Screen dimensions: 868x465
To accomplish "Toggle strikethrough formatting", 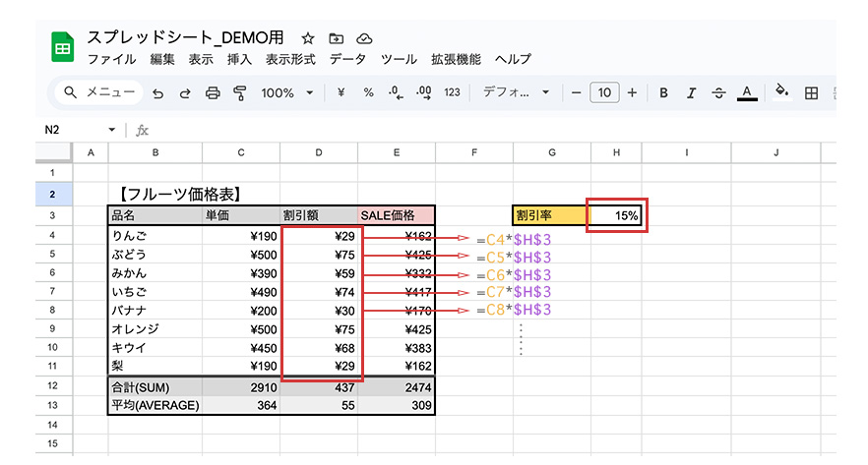I will tap(718, 93).
